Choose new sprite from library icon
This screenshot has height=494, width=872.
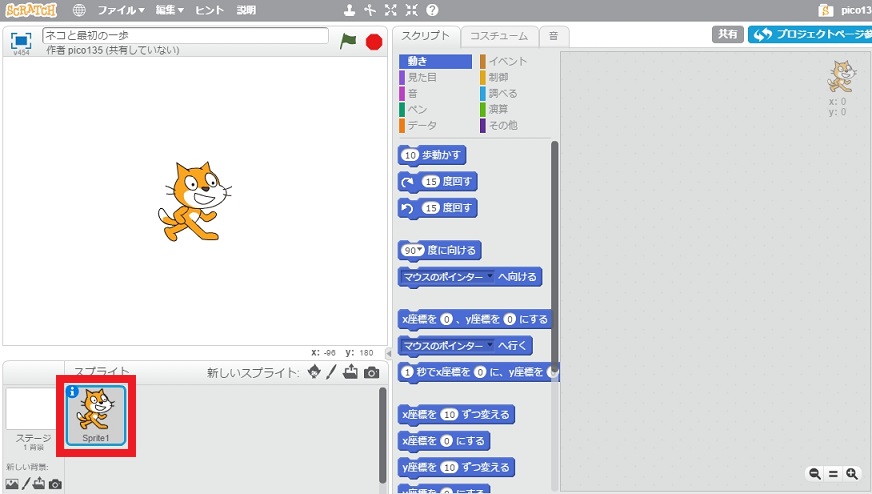[x=314, y=372]
